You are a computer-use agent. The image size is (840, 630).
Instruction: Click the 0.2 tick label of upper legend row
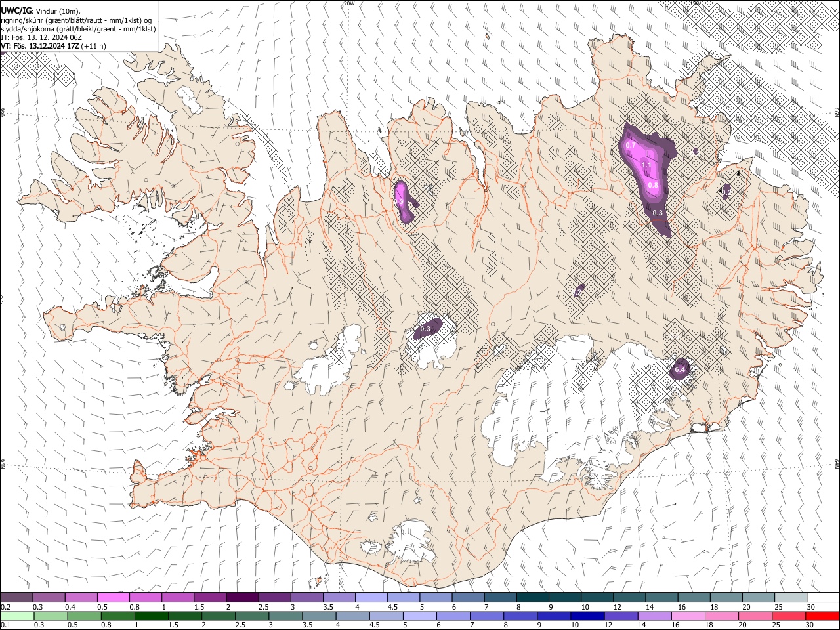[5, 607]
